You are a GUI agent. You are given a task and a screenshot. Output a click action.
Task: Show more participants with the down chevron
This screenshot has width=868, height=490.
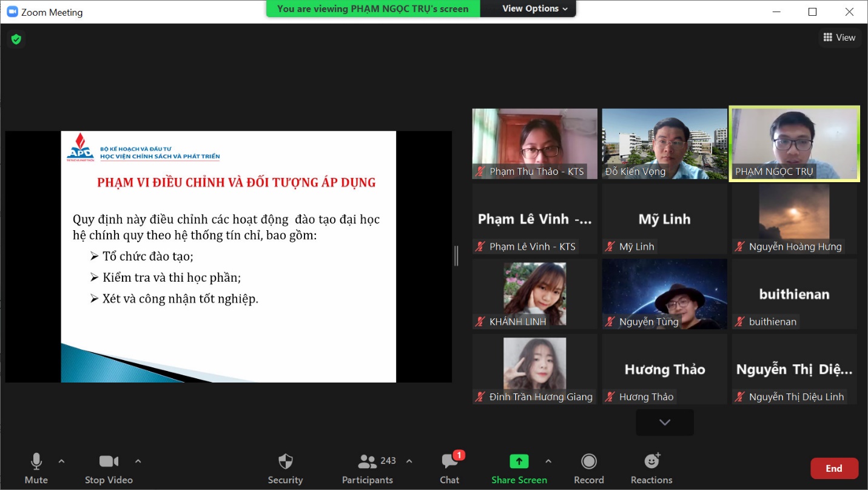pos(664,423)
